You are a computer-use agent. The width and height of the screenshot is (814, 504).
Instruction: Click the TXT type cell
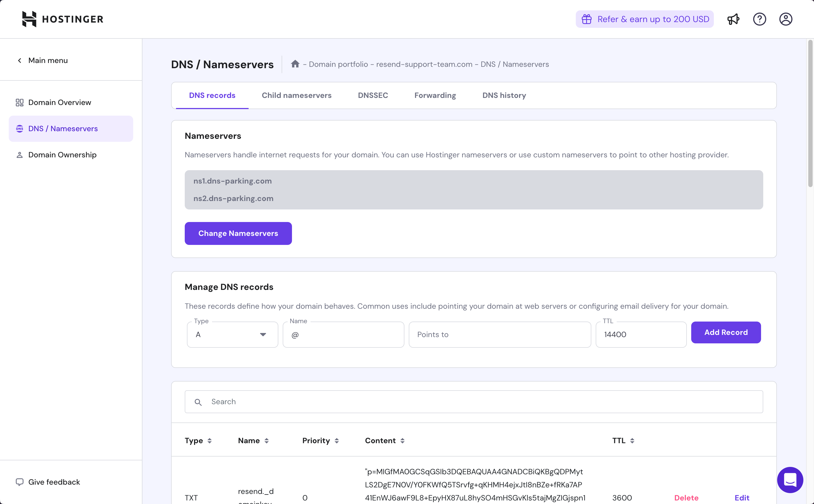pos(191,498)
